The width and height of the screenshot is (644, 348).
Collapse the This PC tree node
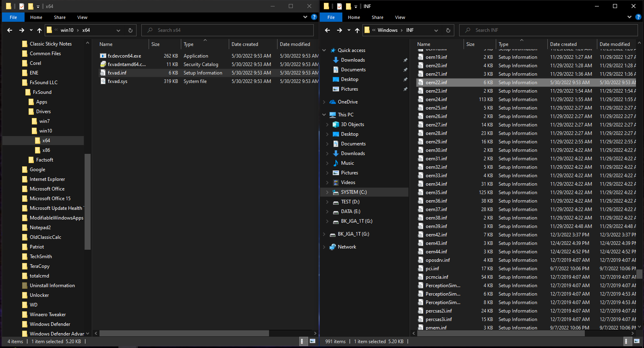324,115
